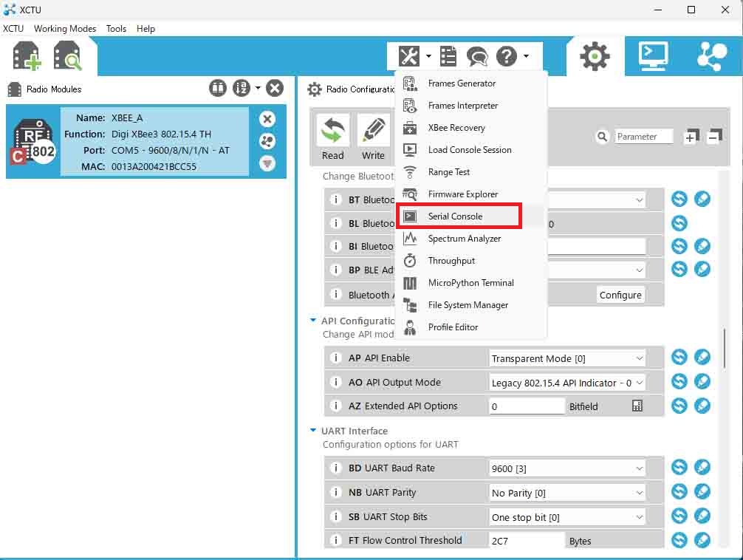Open Firmware Explorer
743x560 pixels.
(470, 194)
